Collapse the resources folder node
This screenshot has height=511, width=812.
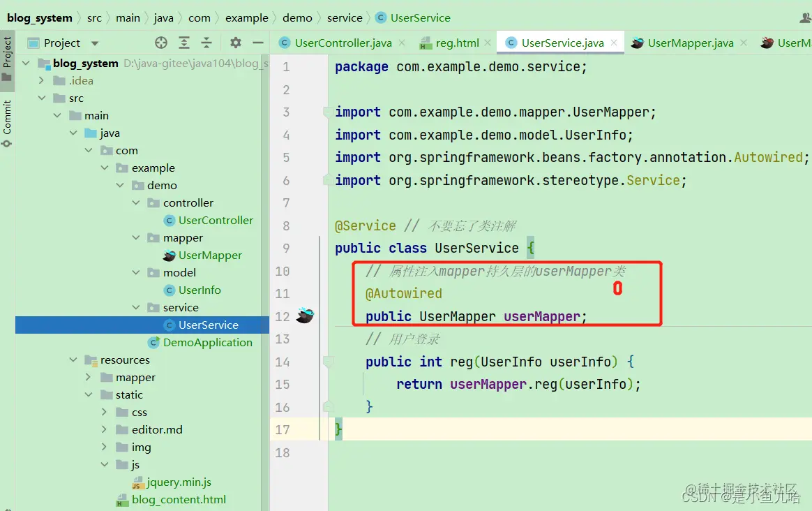pos(73,360)
